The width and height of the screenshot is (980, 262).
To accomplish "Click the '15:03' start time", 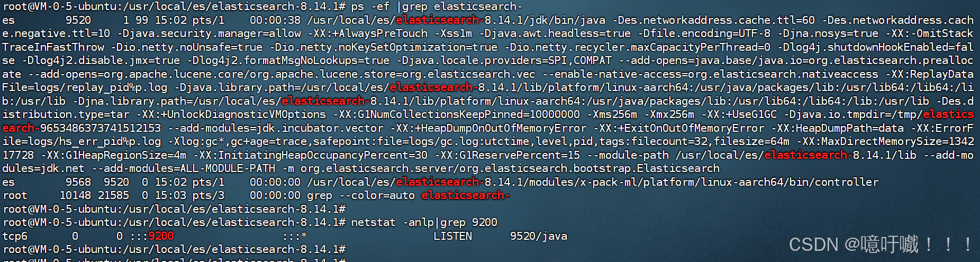I will point(170,196).
